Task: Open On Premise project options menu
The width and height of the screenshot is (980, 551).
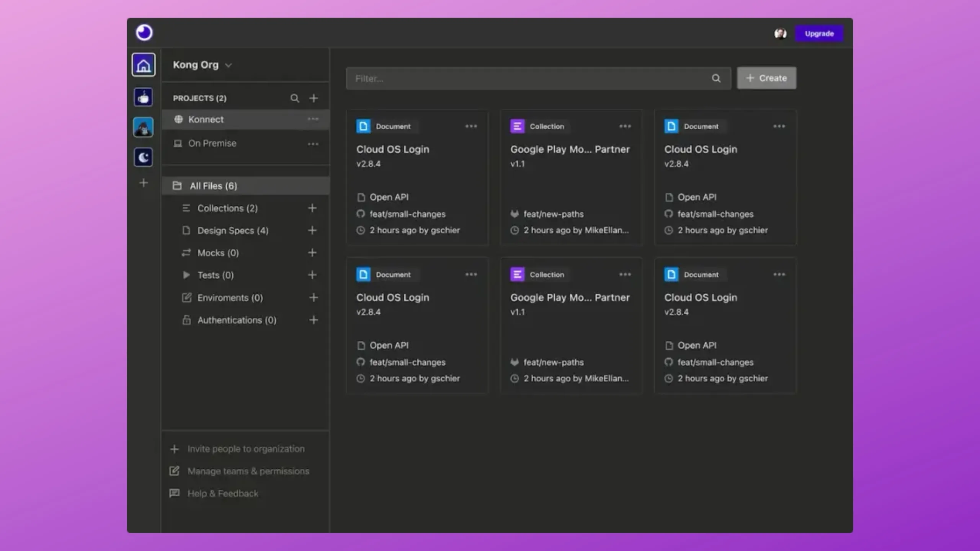Action: 313,144
